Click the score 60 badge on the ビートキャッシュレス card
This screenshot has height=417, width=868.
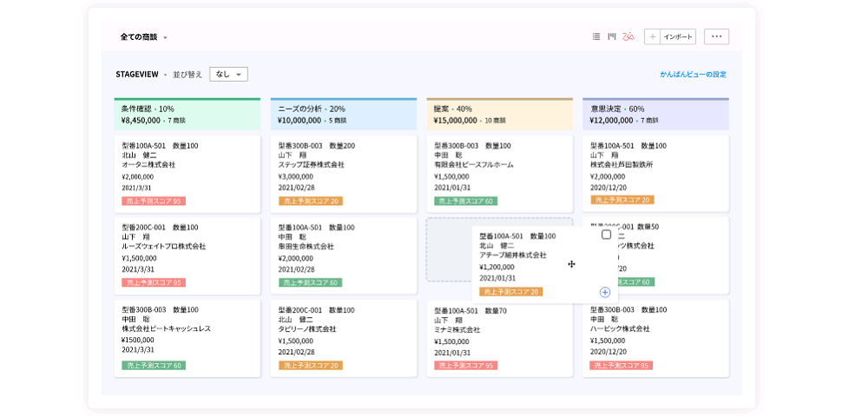pyautogui.click(x=154, y=365)
